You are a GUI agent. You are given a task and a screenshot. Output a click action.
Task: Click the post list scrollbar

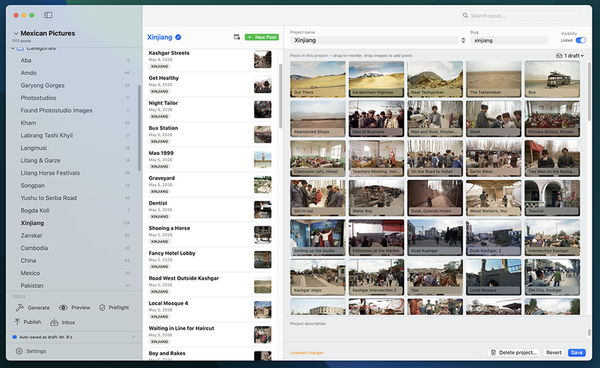pos(280,96)
